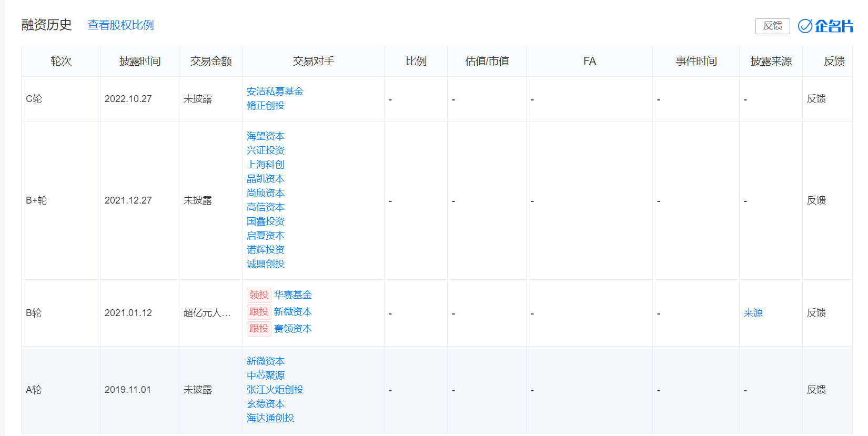Open investor 诺辉投资
868x436 pixels.
(x=266, y=250)
